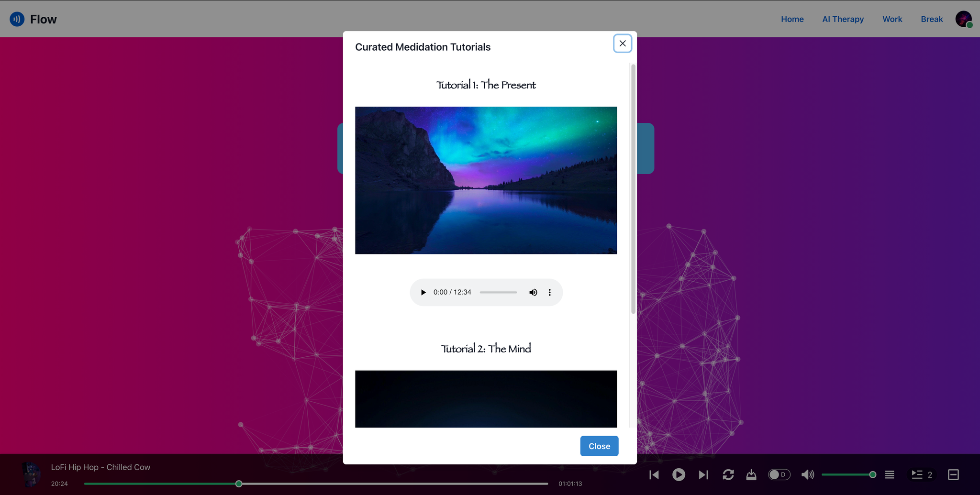Screen dimensions: 980x495
Task: Toggle repeat mode in music player
Action: point(728,474)
